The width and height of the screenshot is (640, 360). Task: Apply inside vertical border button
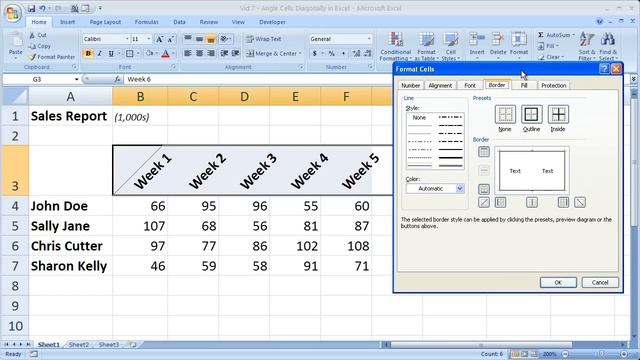(x=532, y=202)
